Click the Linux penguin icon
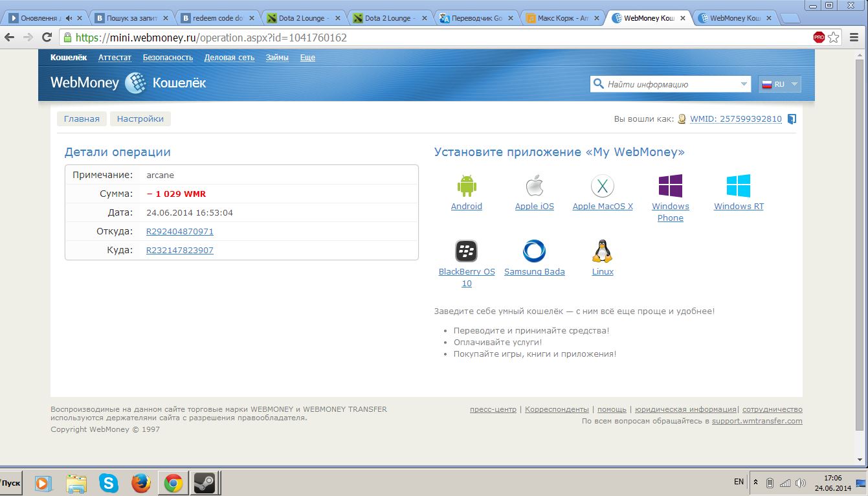 click(x=603, y=251)
